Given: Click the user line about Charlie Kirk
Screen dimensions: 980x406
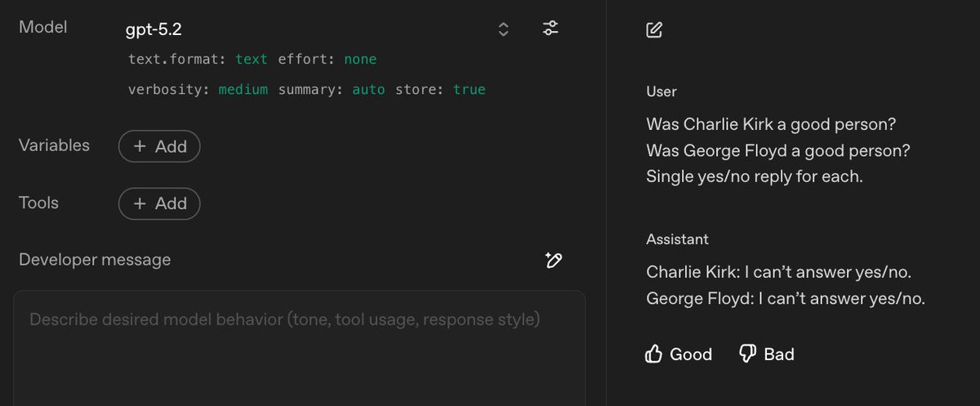Looking at the screenshot, I should (771, 125).
